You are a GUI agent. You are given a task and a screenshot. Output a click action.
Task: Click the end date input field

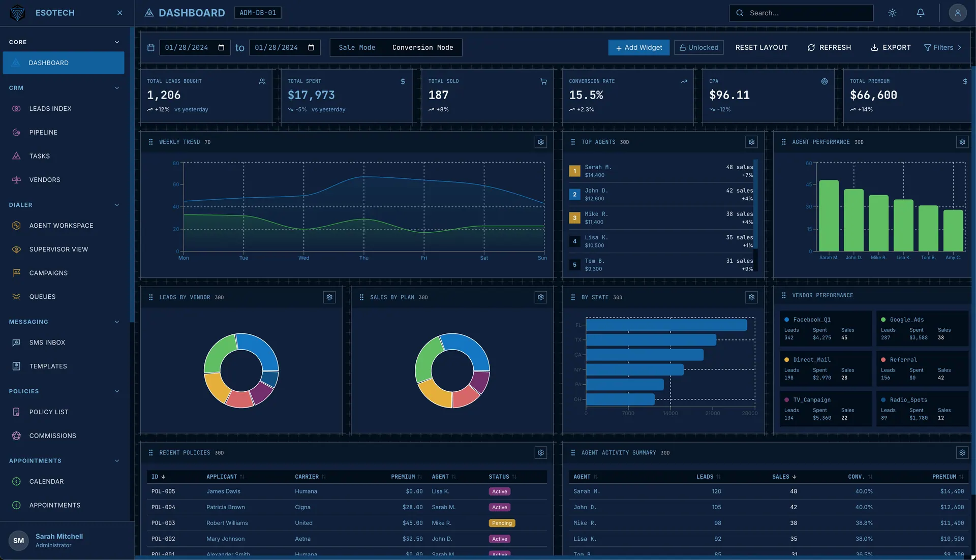(x=285, y=47)
